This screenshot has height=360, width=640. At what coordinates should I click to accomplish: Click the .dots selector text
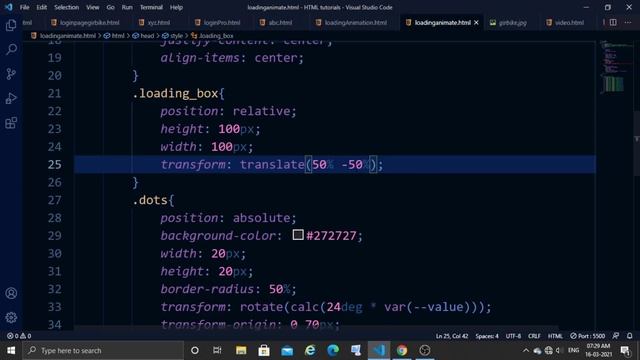point(150,200)
